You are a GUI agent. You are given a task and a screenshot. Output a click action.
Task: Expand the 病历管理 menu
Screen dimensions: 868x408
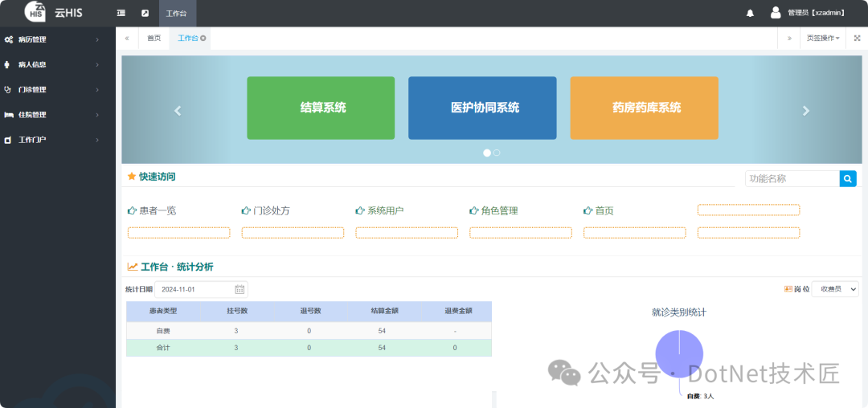58,40
